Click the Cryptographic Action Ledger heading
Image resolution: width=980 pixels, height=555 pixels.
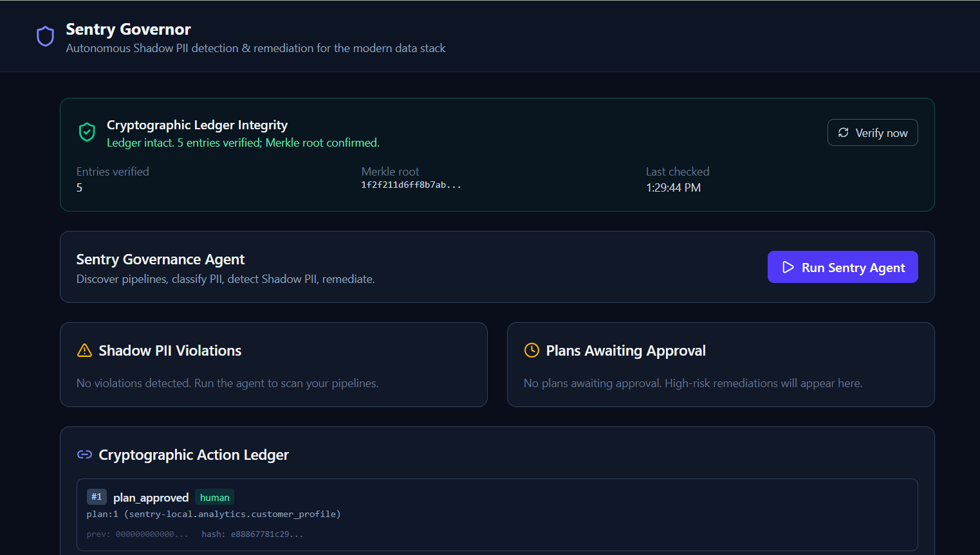pyautogui.click(x=194, y=455)
